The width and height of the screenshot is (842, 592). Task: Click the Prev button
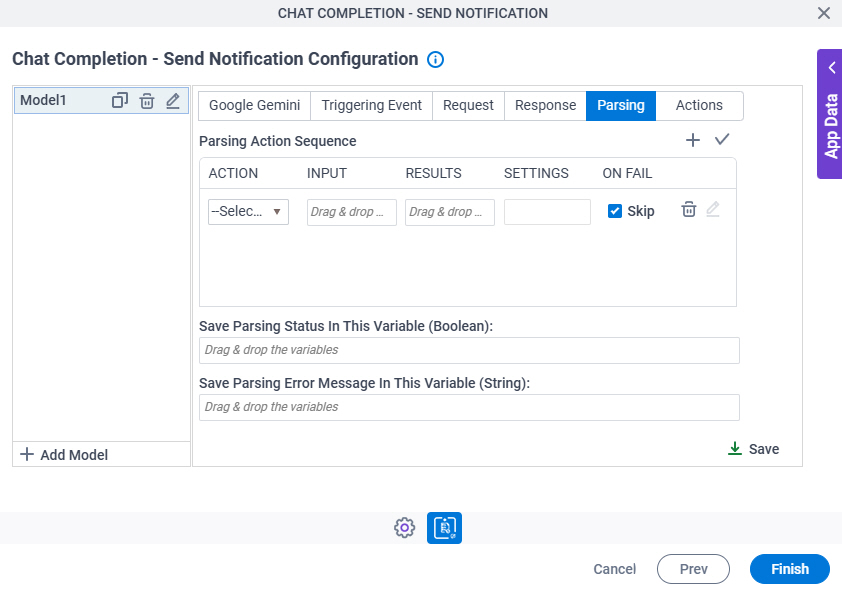click(x=693, y=569)
